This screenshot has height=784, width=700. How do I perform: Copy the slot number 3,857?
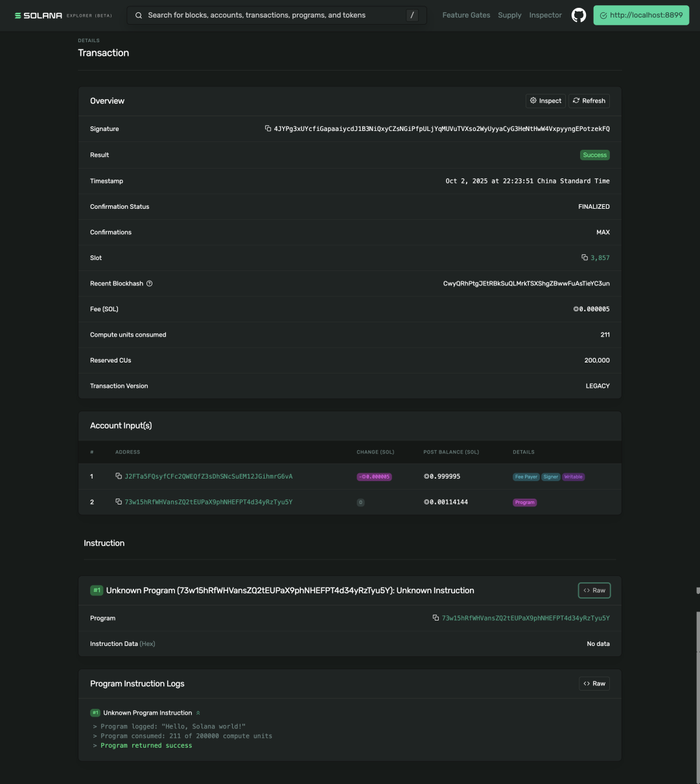585,258
